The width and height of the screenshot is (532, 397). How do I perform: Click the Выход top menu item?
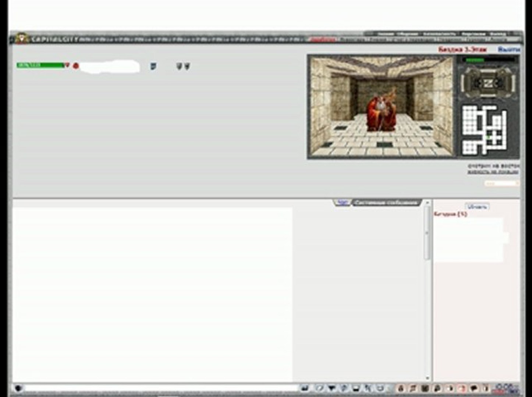(x=498, y=34)
